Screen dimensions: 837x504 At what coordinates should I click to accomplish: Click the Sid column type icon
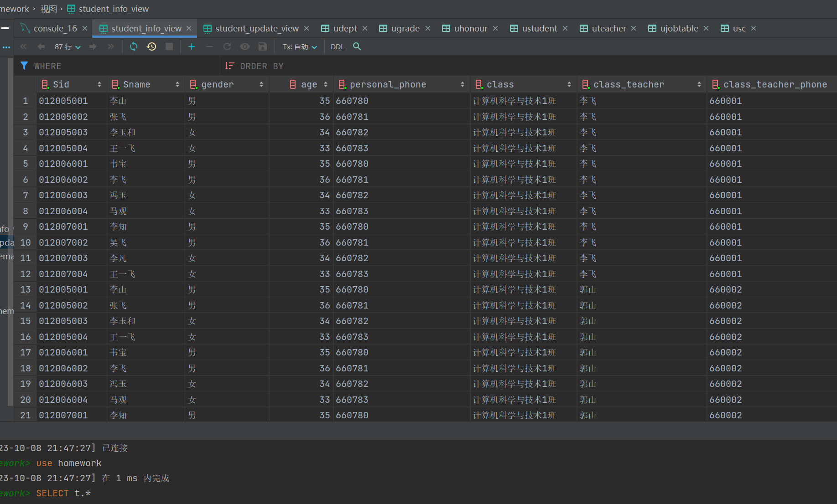pyautogui.click(x=45, y=84)
